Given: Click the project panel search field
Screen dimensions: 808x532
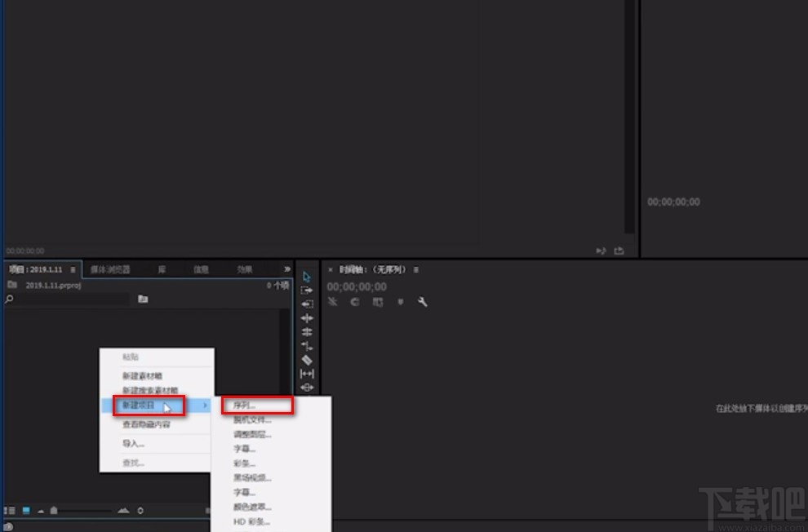Looking at the screenshot, I should (71, 299).
